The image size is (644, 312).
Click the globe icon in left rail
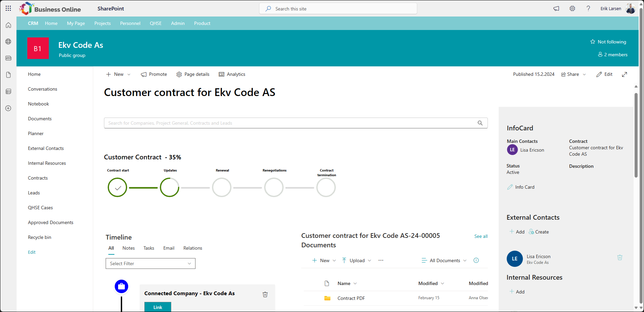8,42
